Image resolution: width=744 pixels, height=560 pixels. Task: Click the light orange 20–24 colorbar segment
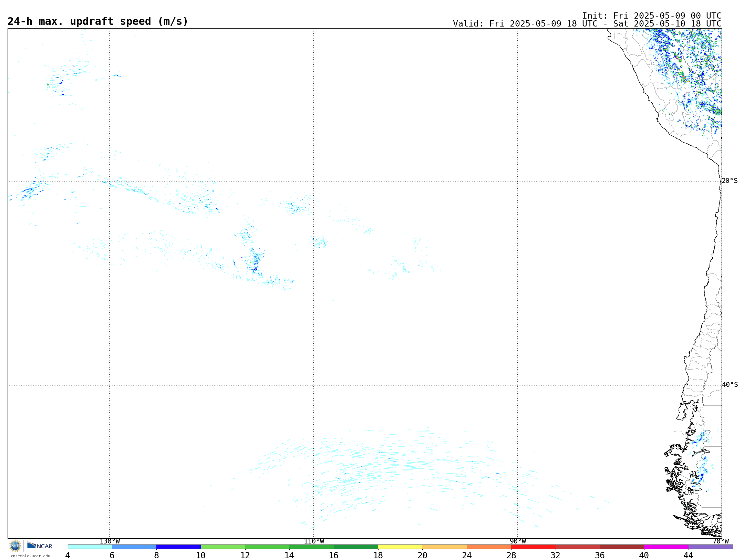click(x=445, y=547)
